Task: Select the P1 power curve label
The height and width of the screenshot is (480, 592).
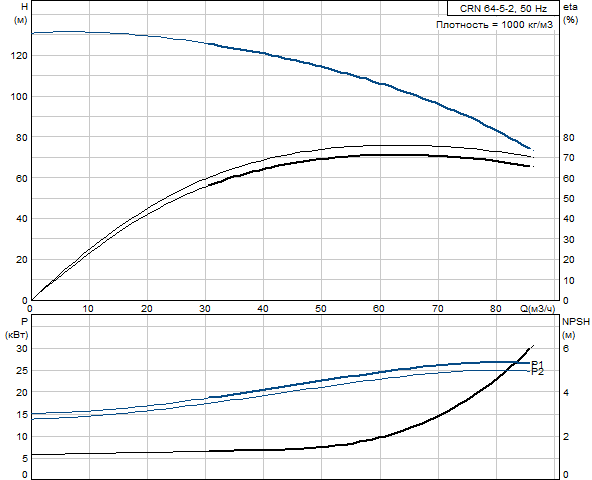Action: [x=537, y=364]
